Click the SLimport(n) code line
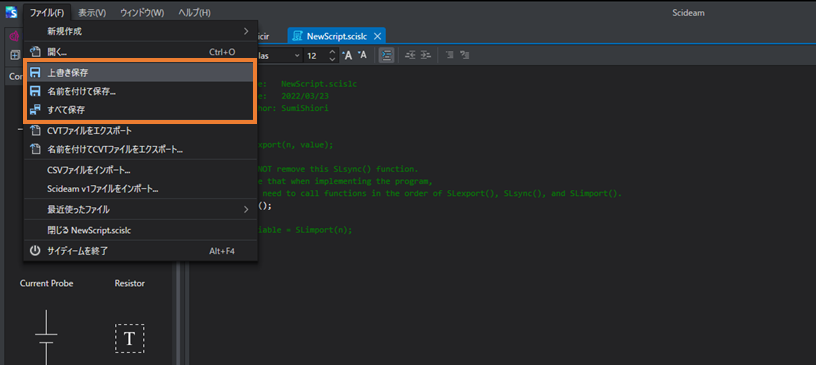This screenshot has width=816, height=365. point(304,230)
